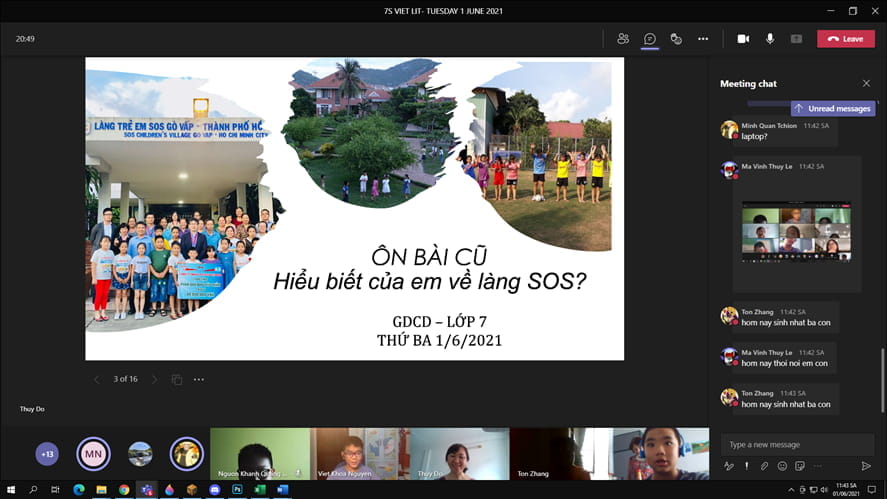887x499 pixels.
Task: Open the shared screenshot image in chat
Action: [x=796, y=232]
